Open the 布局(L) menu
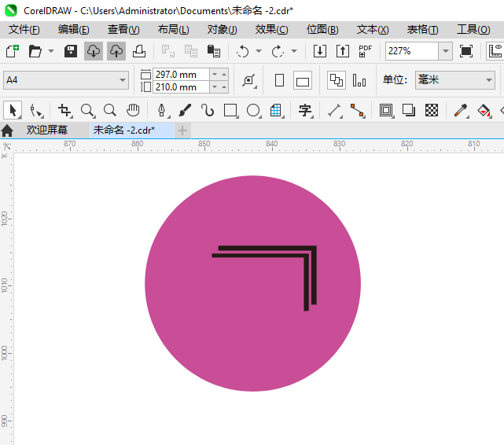This screenshot has width=504, height=445. click(174, 30)
